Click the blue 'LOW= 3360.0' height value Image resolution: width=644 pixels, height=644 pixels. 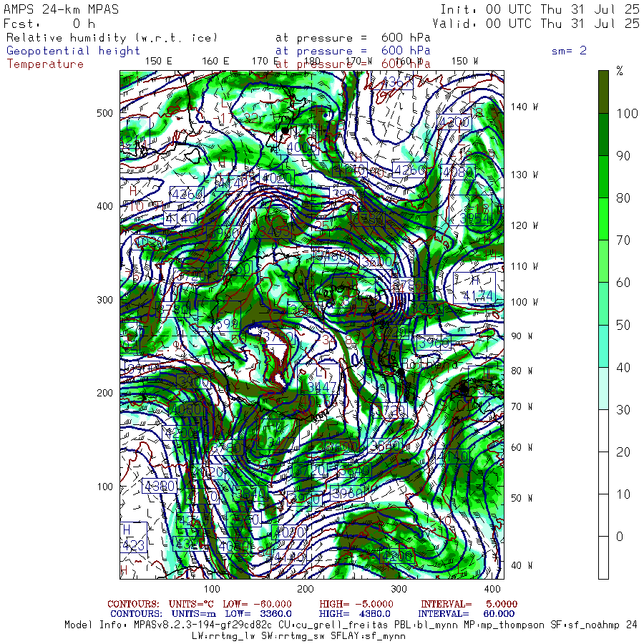(x=258, y=614)
